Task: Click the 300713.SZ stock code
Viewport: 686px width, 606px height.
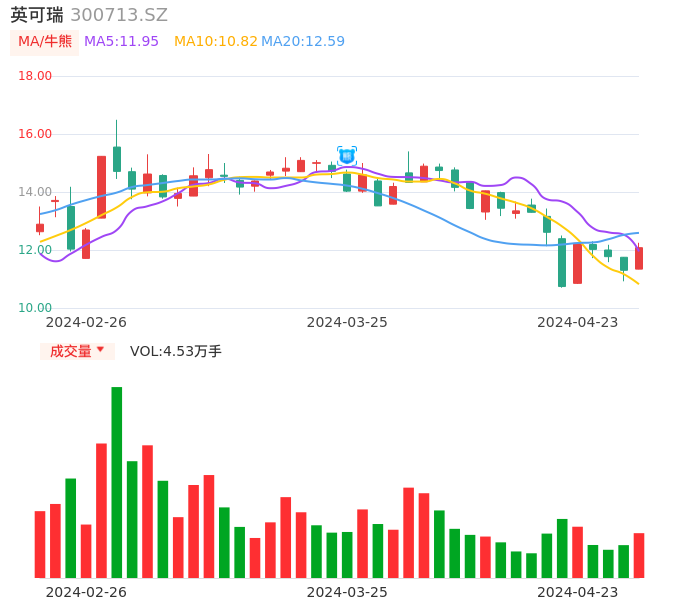Action: [119, 15]
